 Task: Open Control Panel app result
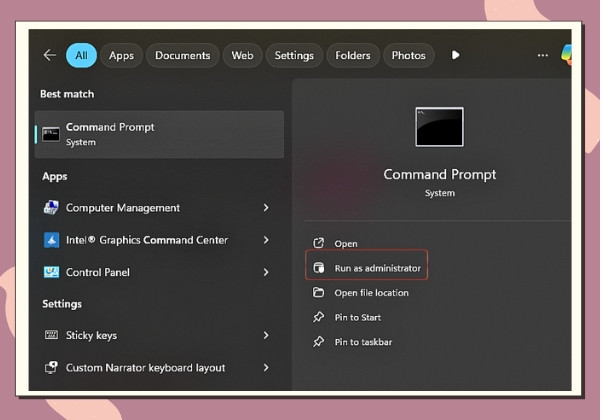(x=157, y=272)
